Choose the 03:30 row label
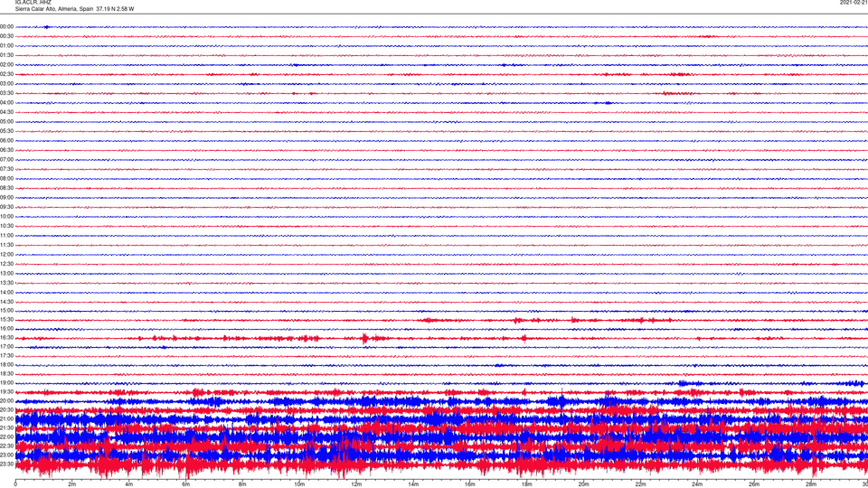The width and height of the screenshot is (868, 488). (6, 93)
